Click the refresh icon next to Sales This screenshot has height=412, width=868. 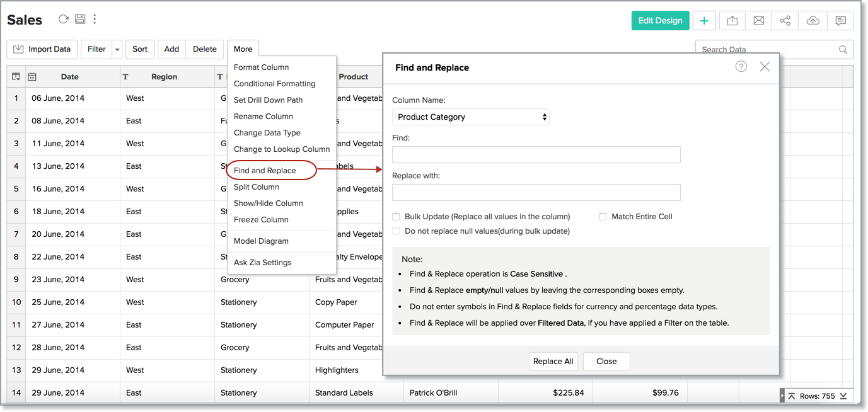click(63, 20)
